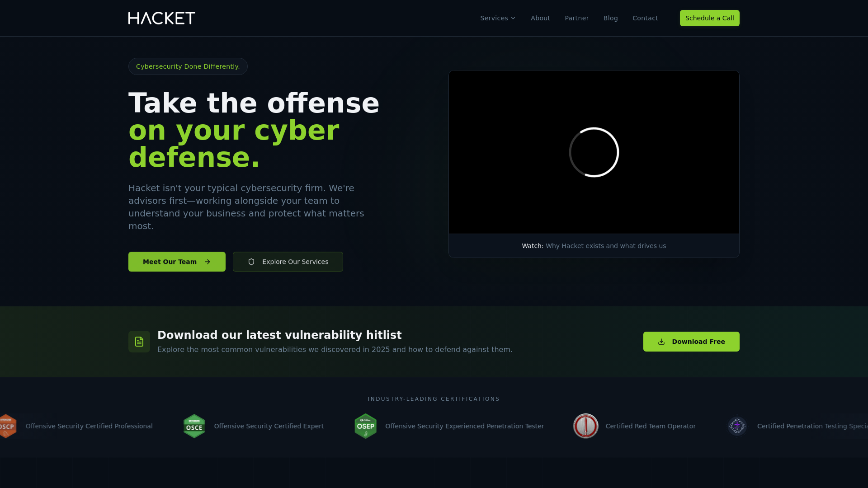Click the Hacket logo in the header
Image resolution: width=868 pixels, height=488 pixels.
(162, 18)
